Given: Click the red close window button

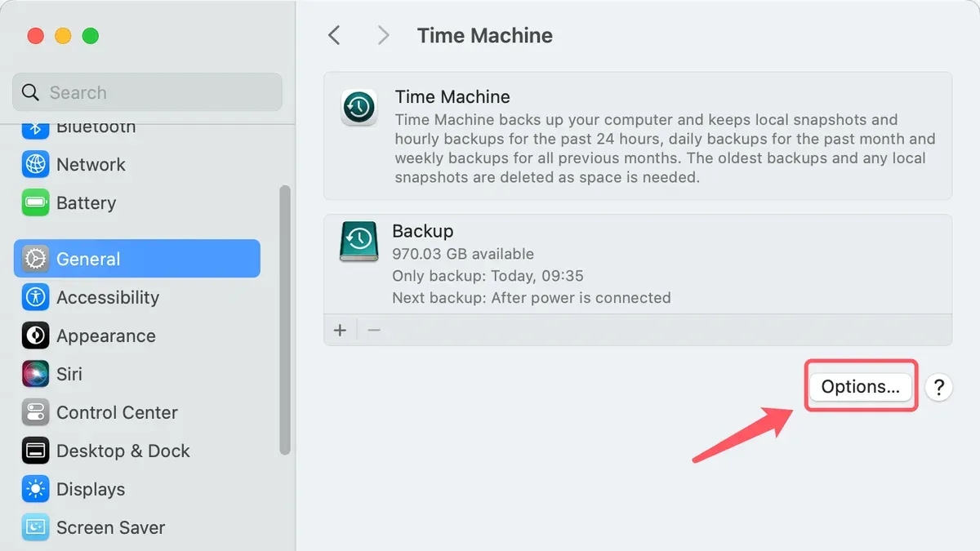Looking at the screenshot, I should 35,36.
